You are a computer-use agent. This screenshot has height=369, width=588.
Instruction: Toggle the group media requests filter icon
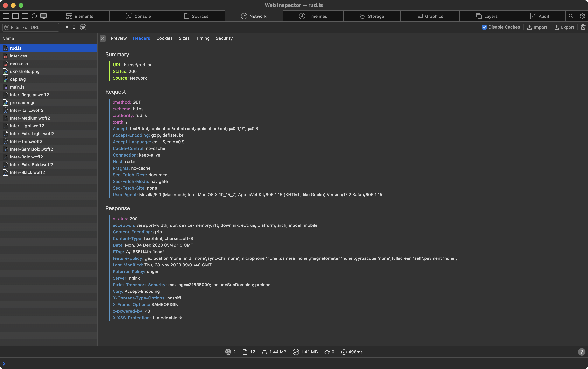tap(83, 27)
